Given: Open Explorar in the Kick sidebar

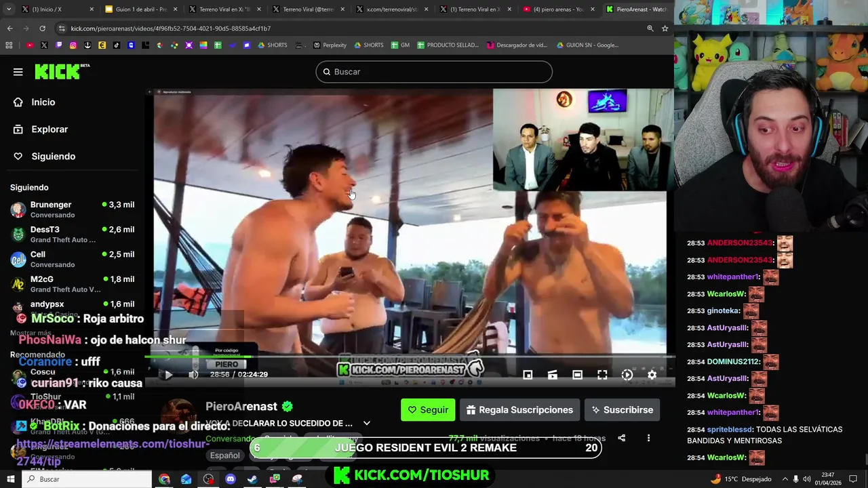Looking at the screenshot, I should coord(41,129).
